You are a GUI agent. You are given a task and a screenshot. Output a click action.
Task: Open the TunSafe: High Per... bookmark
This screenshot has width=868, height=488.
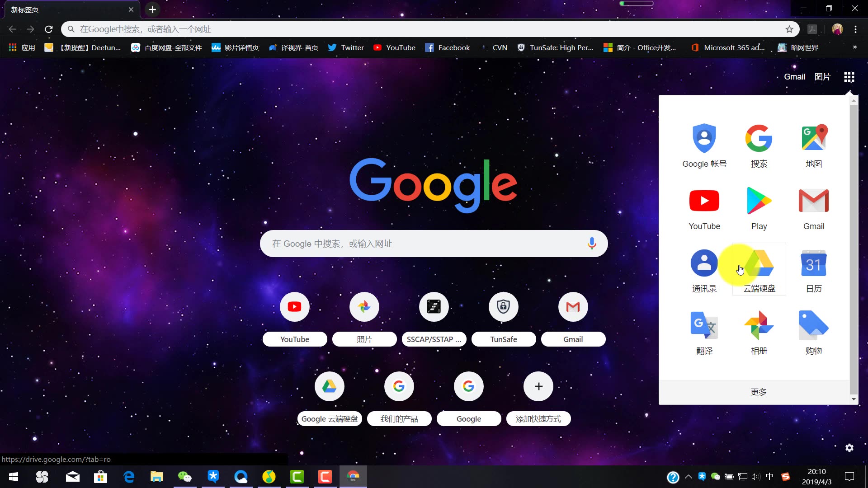[555, 47]
